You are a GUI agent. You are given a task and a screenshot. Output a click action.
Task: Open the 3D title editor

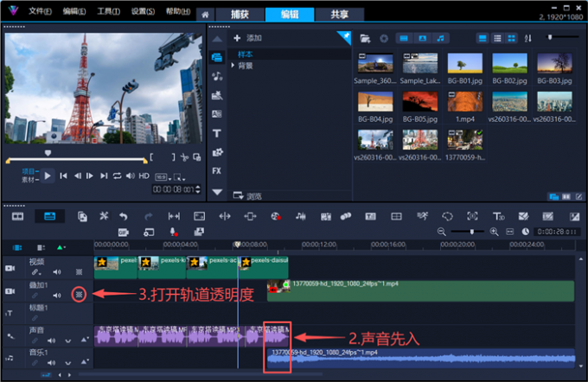click(499, 216)
